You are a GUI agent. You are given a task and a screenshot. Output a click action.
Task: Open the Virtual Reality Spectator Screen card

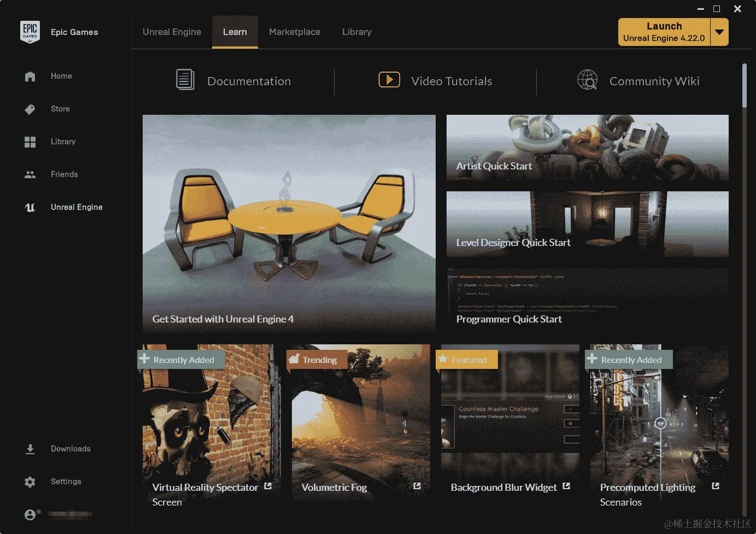click(212, 426)
